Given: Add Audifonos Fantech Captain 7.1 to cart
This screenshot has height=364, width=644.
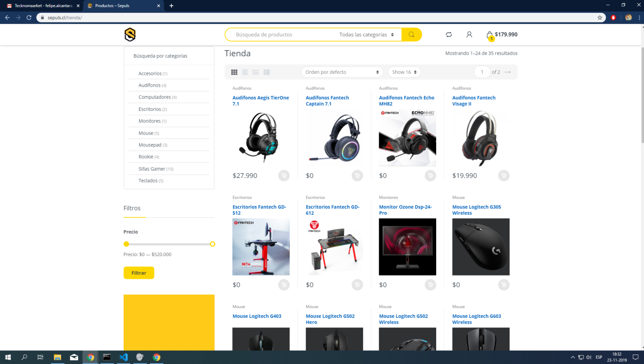Looking at the screenshot, I should click(x=357, y=175).
